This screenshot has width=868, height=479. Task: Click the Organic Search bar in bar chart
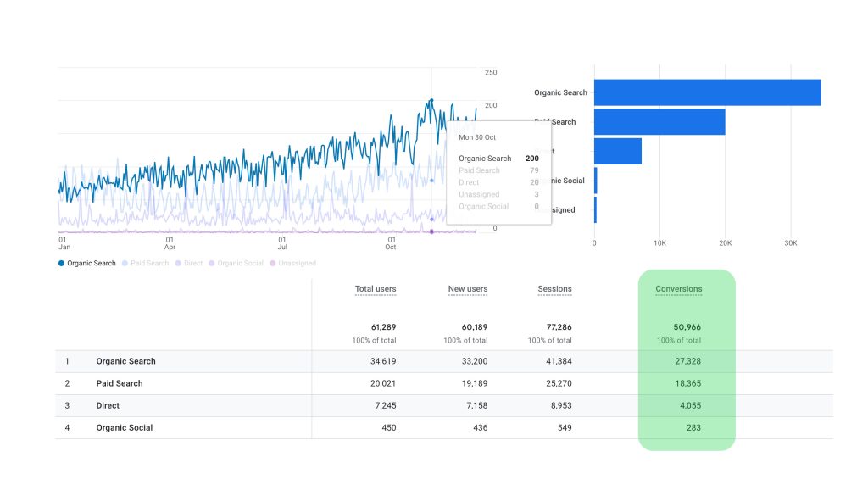click(708, 92)
